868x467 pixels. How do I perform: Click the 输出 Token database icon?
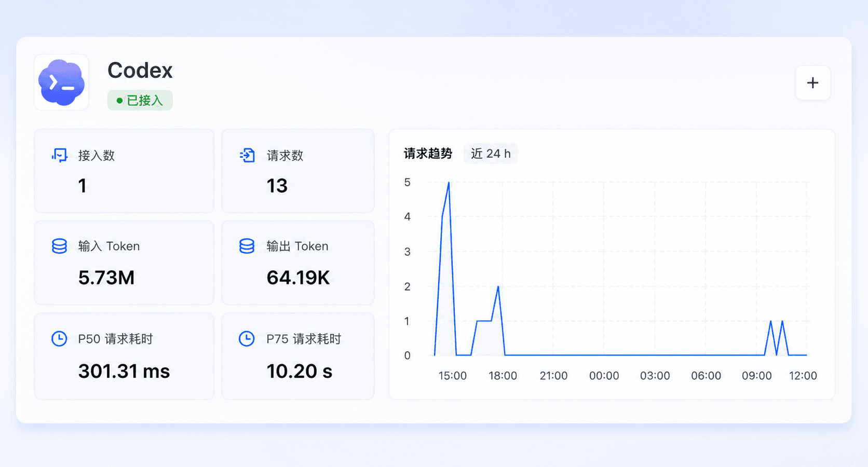247,246
